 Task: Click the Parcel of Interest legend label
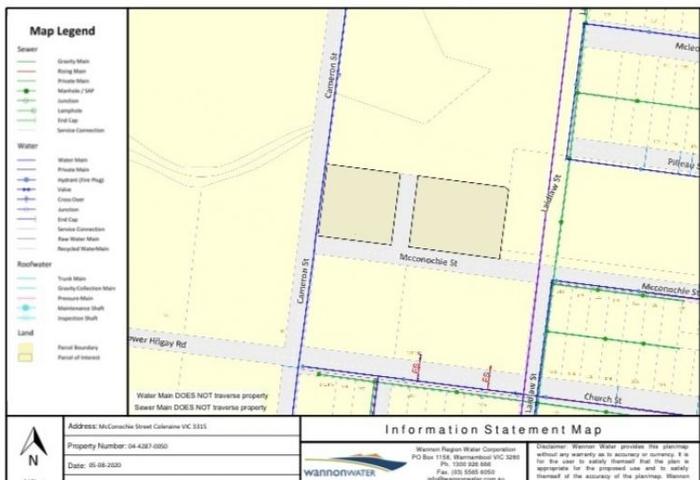tap(79, 358)
